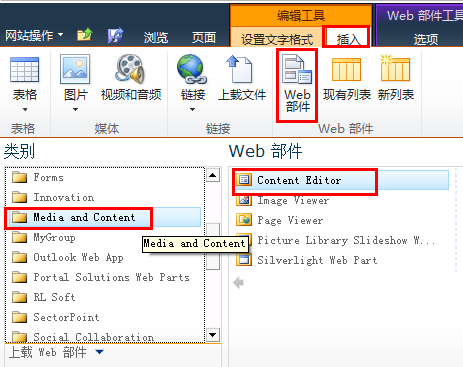Click the category list scroll up arrow
This screenshot has width=463, height=367.
213,175
